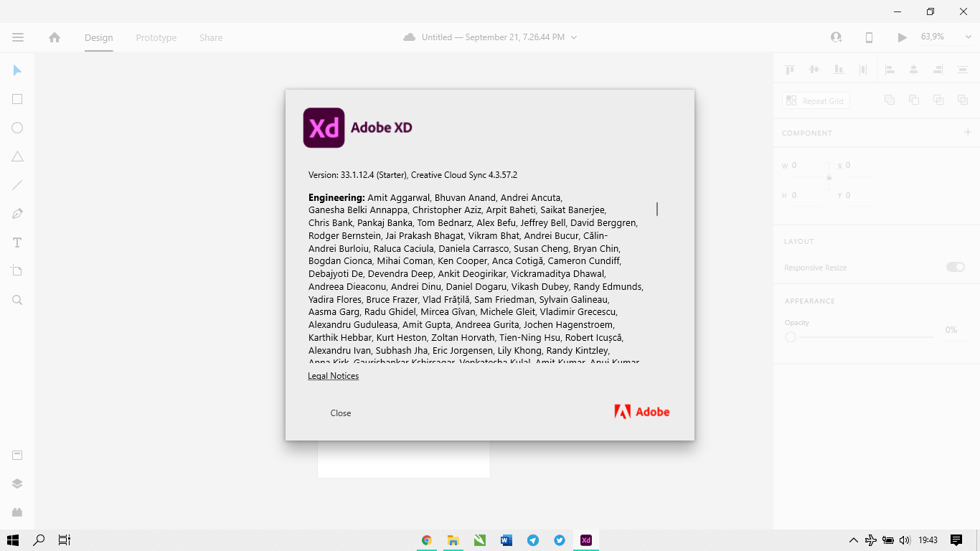Screen dimensions: 980x551
Task: Open the Plugins panel
Action: coord(17,512)
